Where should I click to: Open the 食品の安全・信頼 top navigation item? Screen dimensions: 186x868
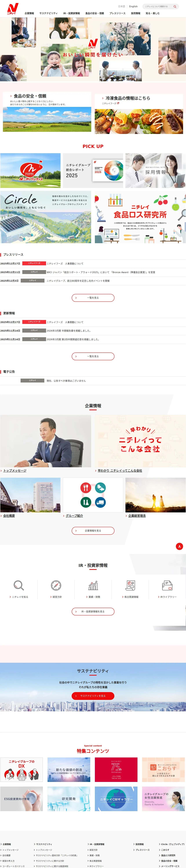(x=94, y=13)
